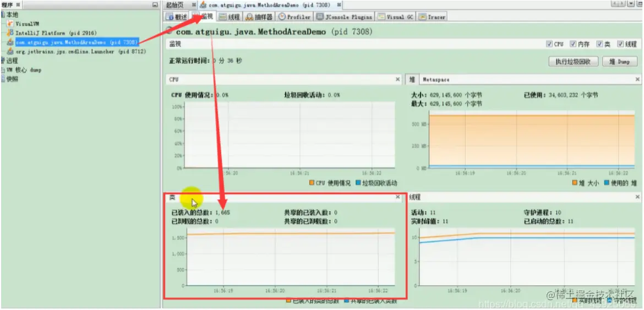Open the 线程 view tab

(x=230, y=17)
